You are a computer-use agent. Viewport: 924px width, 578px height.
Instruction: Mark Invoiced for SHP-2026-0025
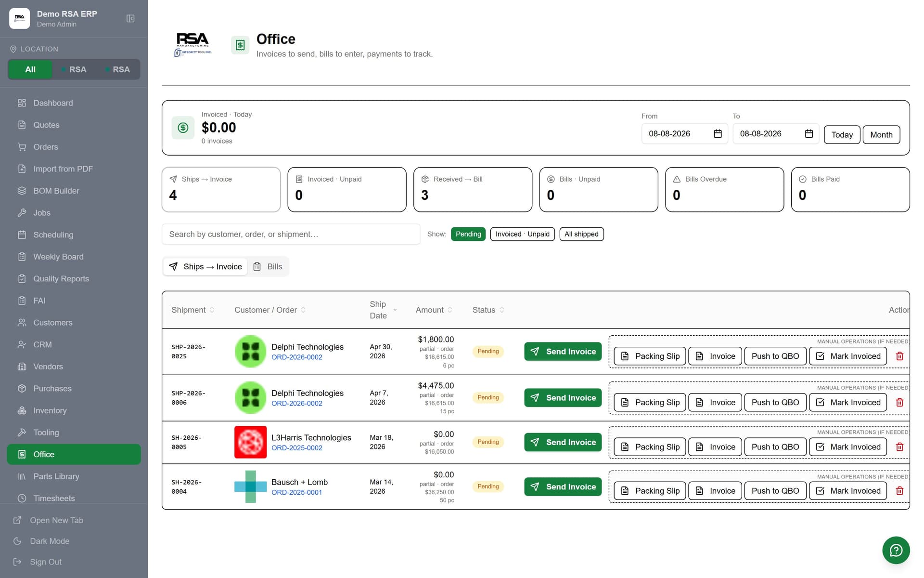pos(847,356)
